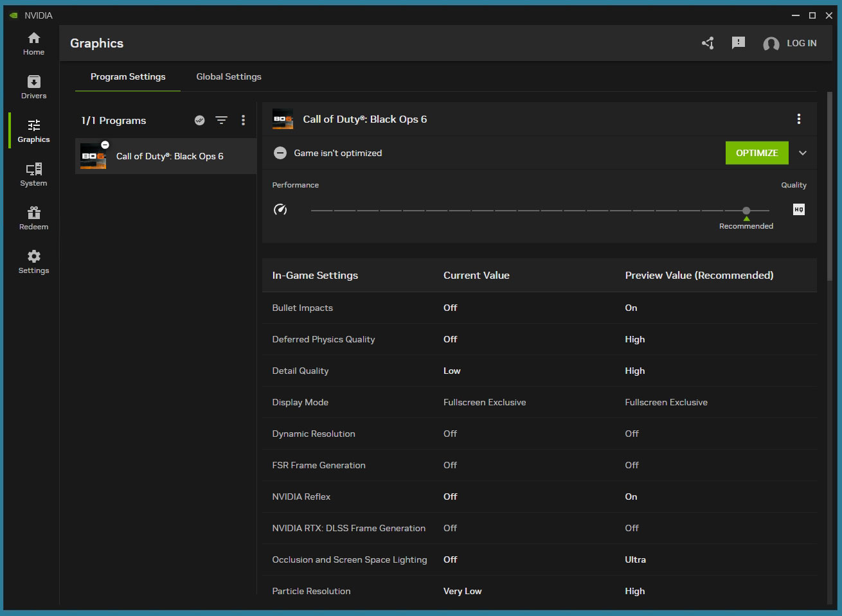Expand the chevron next to OPTIMIZE

click(x=803, y=153)
